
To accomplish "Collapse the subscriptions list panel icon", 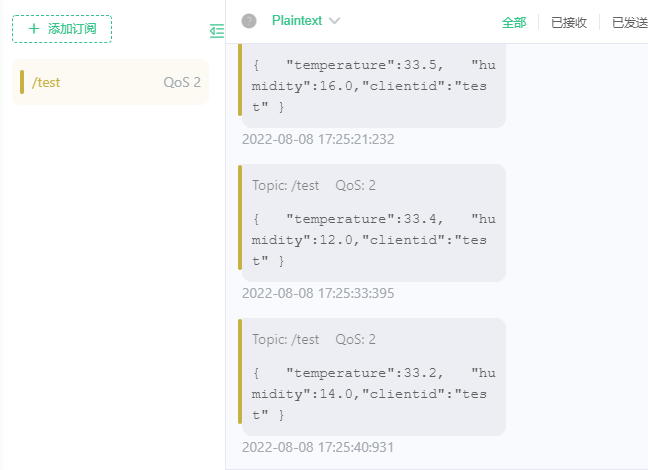I will pos(217,31).
